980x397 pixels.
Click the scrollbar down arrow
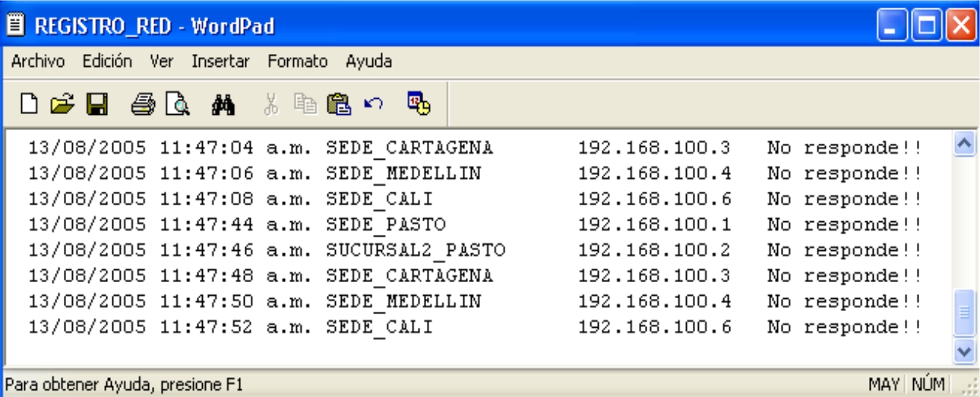[x=963, y=352]
